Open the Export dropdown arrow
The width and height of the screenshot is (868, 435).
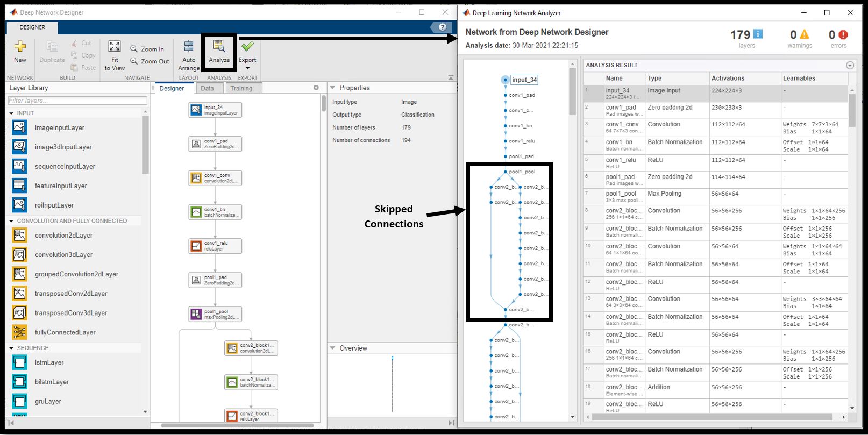click(x=247, y=68)
